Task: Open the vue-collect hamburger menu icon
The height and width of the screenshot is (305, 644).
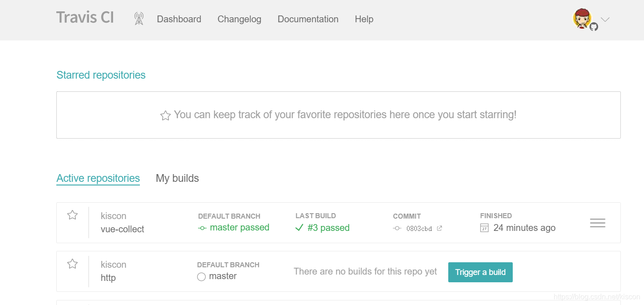Action: point(597,223)
